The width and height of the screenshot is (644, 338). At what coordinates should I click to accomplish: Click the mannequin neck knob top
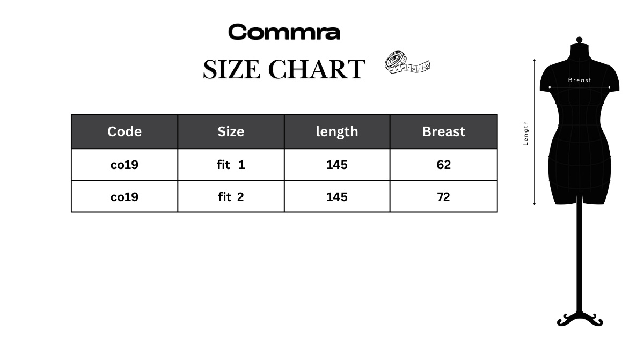pos(579,40)
